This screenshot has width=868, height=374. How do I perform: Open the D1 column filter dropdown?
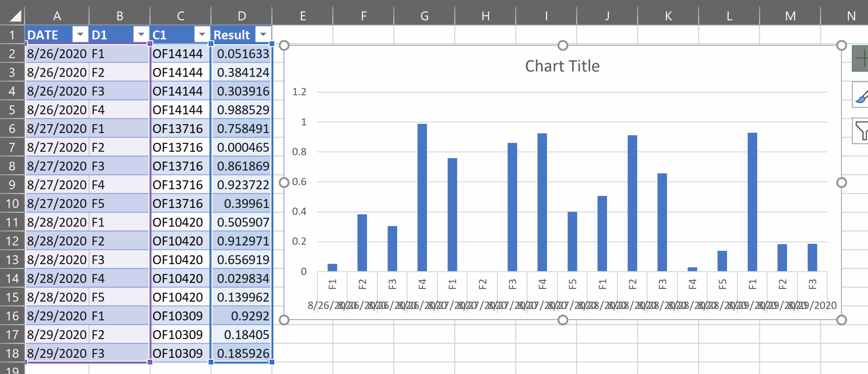[141, 34]
